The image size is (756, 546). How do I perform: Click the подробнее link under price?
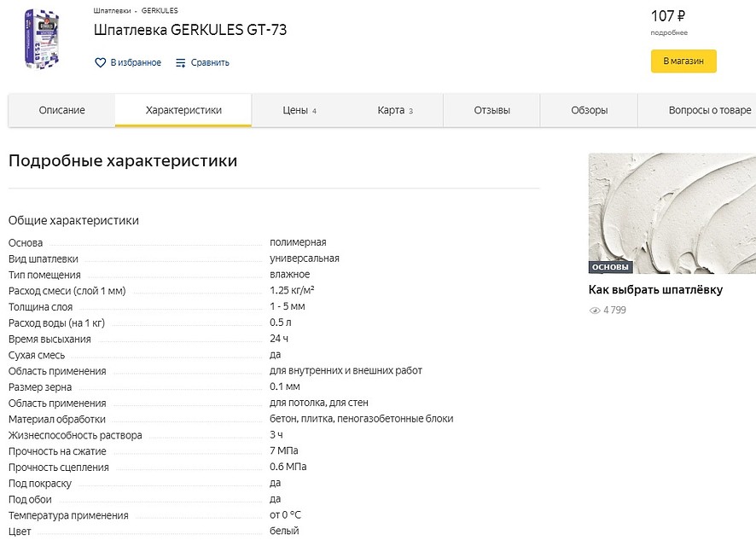[x=668, y=32]
